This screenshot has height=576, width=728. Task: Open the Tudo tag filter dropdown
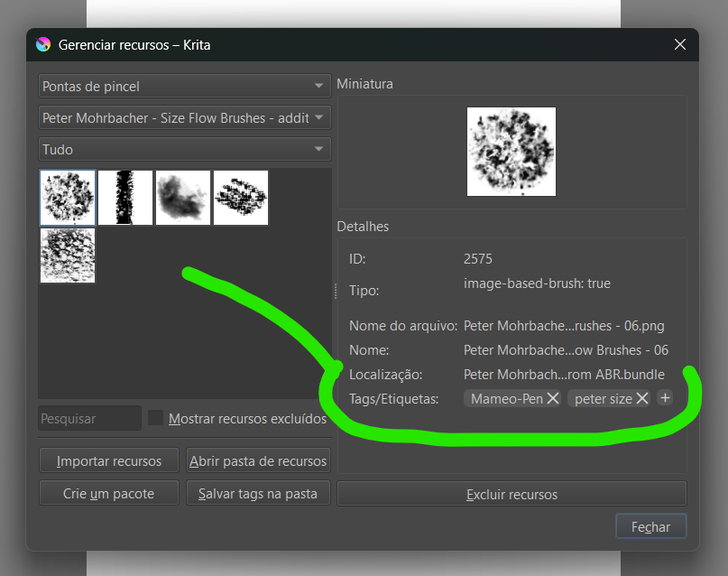(x=184, y=149)
